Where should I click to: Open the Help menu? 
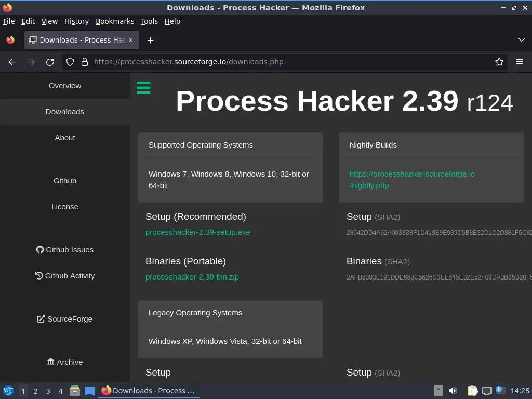pos(172,21)
